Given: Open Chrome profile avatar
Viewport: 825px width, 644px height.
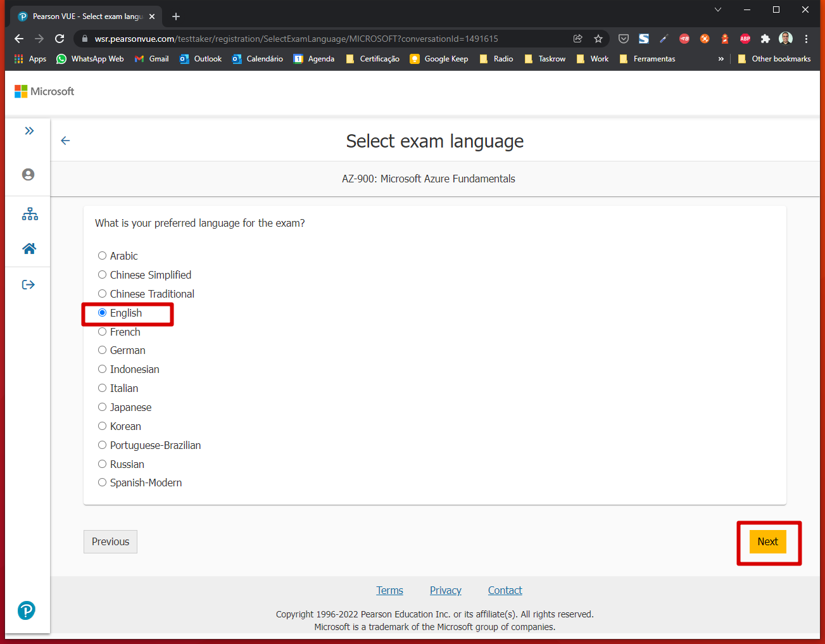Looking at the screenshot, I should click(x=786, y=39).
